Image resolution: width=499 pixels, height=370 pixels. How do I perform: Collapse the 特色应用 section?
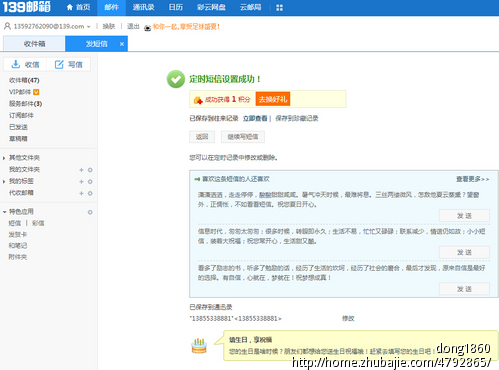[x=4, y=212]
